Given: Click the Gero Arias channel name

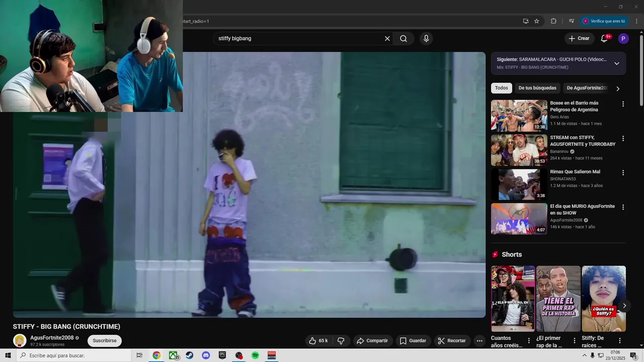Looking at the screenshot, I should tap(559, 117).
